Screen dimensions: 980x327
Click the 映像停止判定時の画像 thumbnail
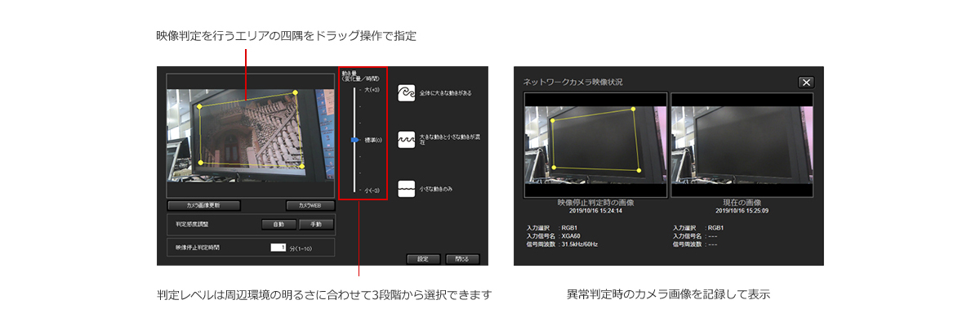coord(595,144)
